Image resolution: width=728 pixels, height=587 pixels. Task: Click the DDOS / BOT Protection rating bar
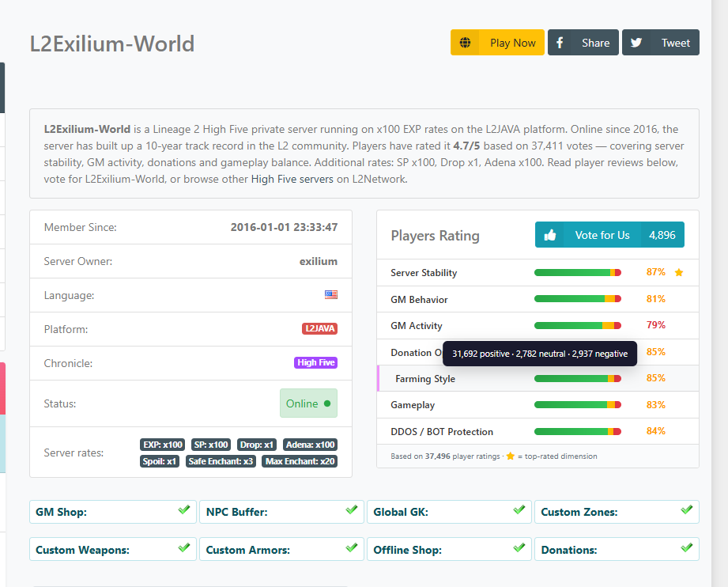[578, 431]
